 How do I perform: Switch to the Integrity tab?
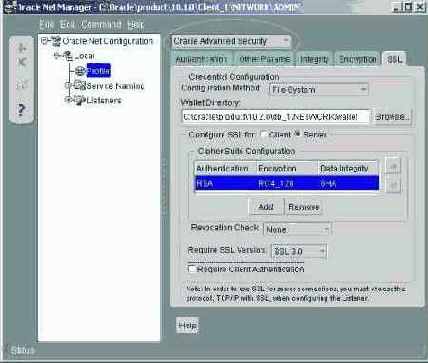pos(314,59)
